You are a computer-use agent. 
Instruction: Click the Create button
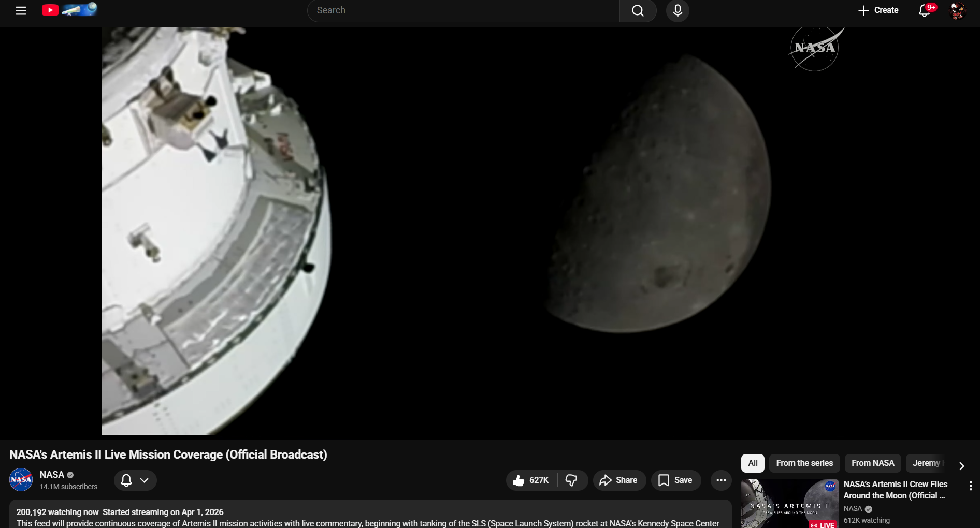click(x=878, y=10)
